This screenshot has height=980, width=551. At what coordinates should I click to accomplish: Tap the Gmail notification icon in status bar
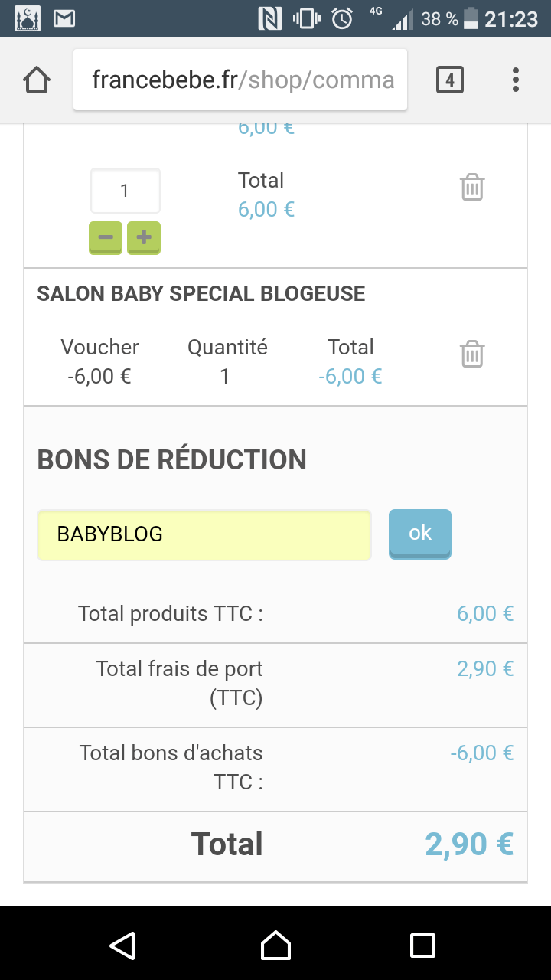pyautogui.click(x=64, y=18)
